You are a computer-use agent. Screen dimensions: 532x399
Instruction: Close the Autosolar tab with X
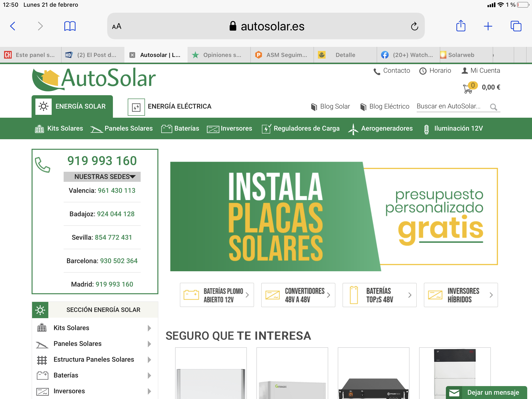tap(132, 55)
